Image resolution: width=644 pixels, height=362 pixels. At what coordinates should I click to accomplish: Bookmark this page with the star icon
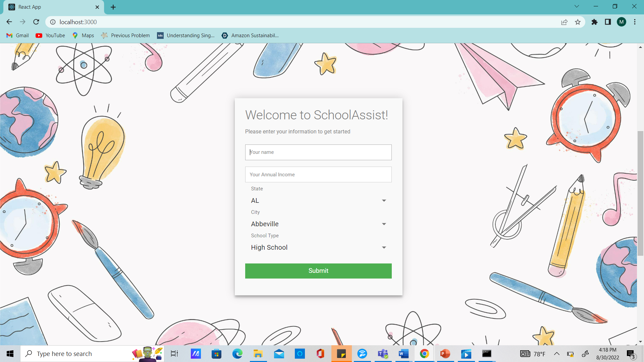pyautogui.click(x=578, y=22)
